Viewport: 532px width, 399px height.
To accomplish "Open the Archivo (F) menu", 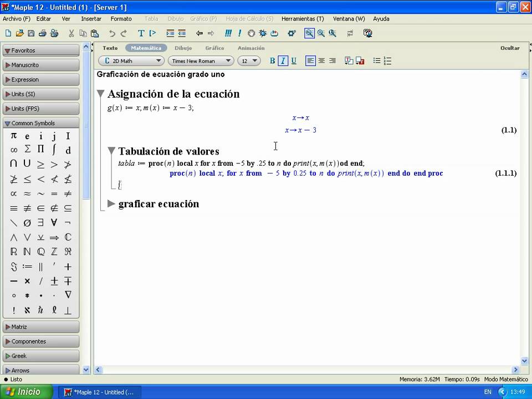I will click(16, 19).
